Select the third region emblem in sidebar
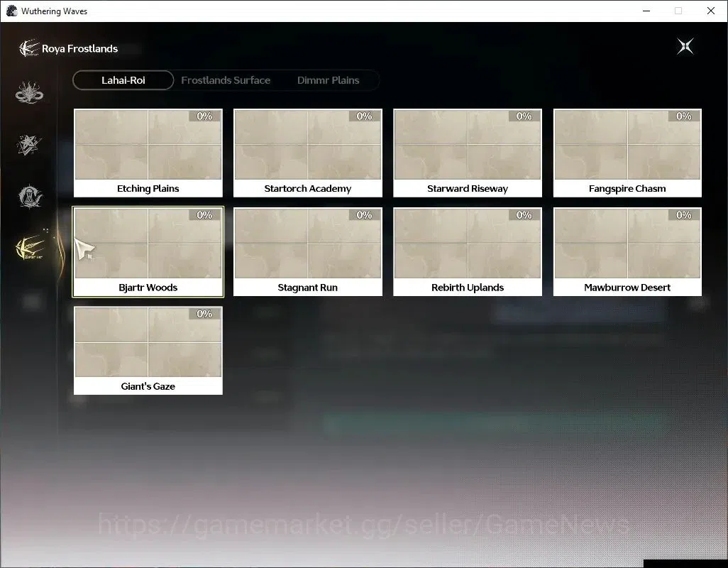728x568 pixels. tap(31, 197)
